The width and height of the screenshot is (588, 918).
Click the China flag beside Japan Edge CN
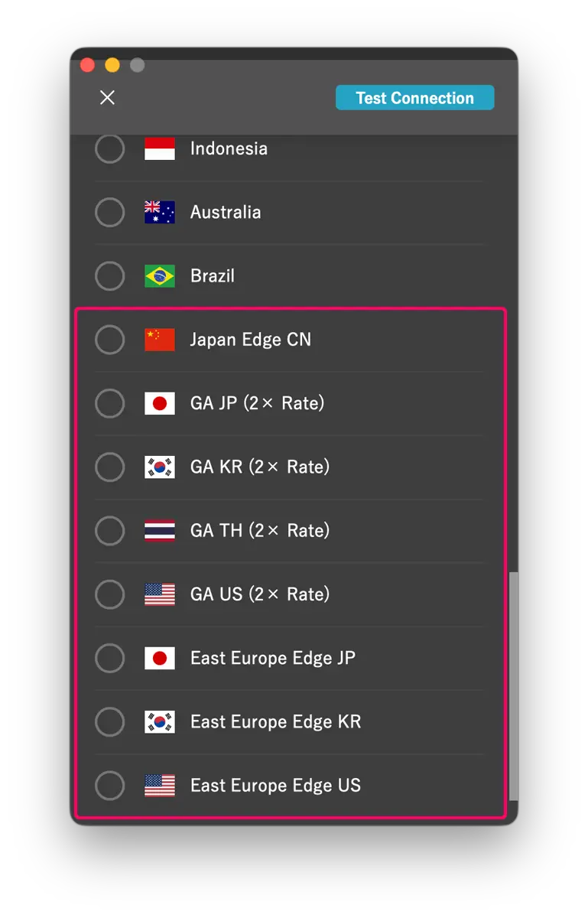click(x=160, y=340)
